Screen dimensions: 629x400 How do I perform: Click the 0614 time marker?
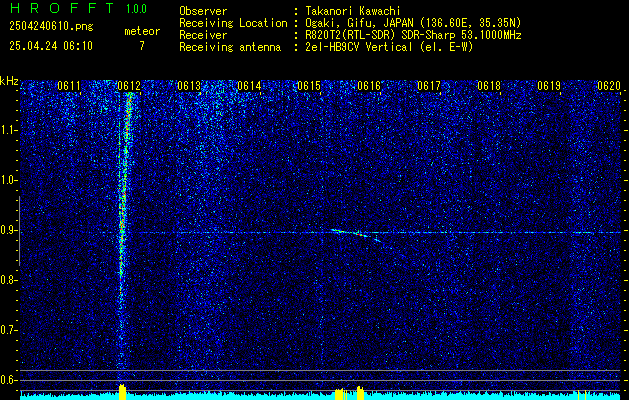pos(249,85)
